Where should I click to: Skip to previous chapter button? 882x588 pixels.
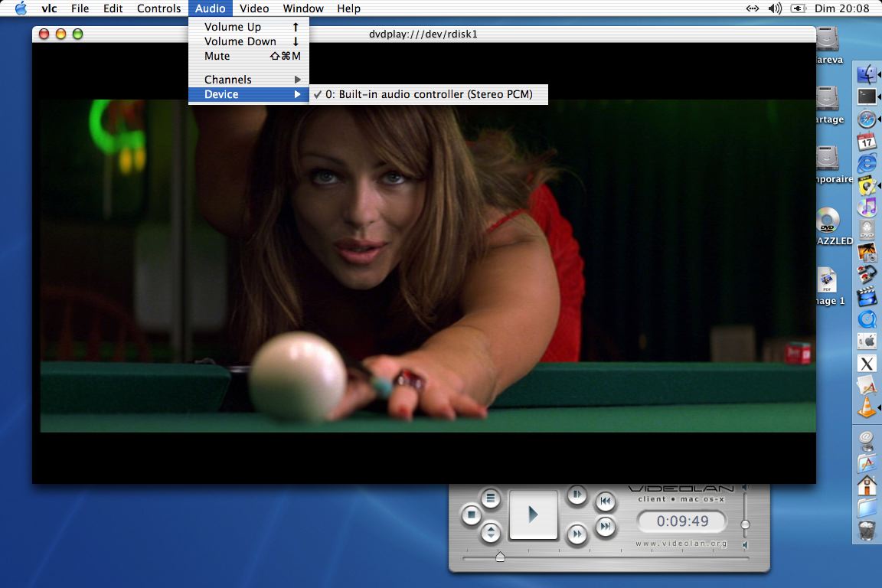tap(605, 501)
